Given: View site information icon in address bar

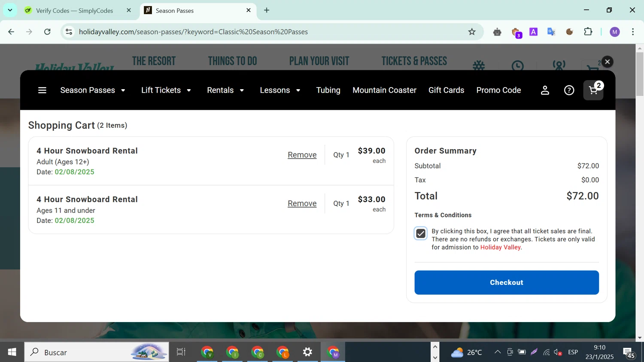Looking at the screenshot, I should pos(69,32).
